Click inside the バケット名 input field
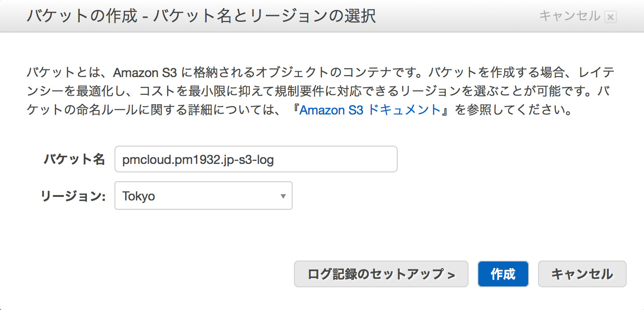The width and height of the screenshot is (644, 310). (x=256, y=159)
